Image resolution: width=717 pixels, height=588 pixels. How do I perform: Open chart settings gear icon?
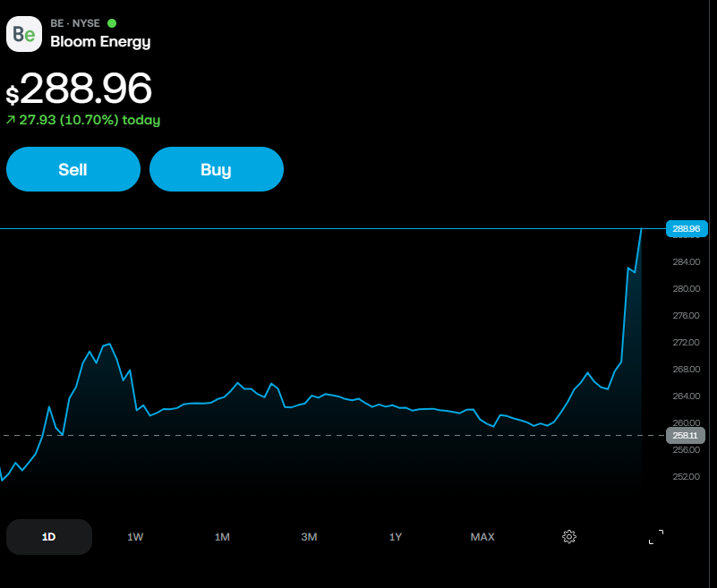pyautogui.click(x=568, y=537)
